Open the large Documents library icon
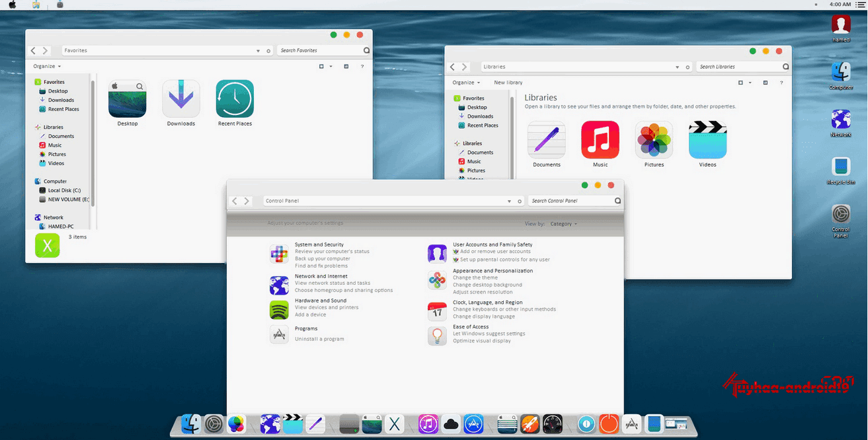Screen dimensions: 868x440 [546, 139]
